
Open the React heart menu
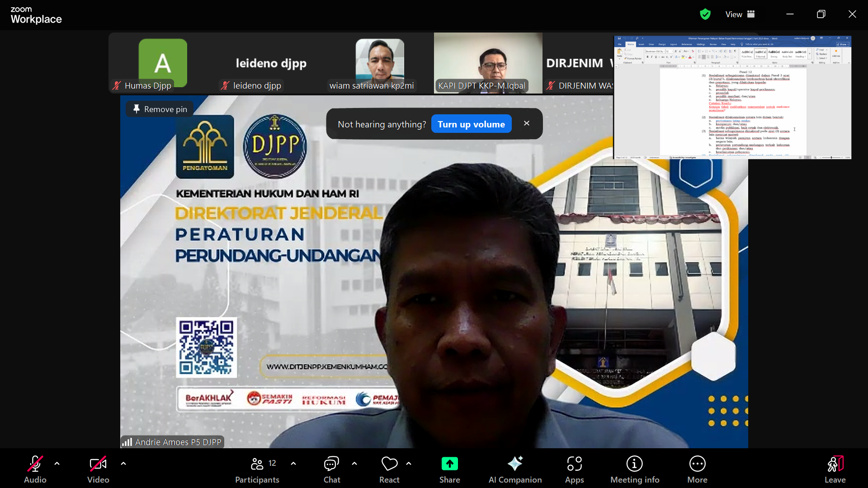coord(389,469)
